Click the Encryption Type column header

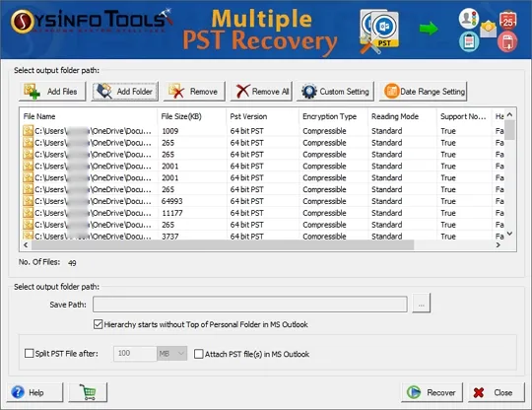pyautogui.click(x=334, y=116)
